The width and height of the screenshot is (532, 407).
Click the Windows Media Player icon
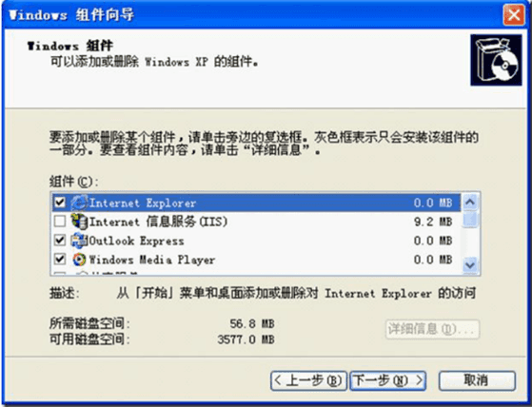pyautogui.click(x=79, y=260)
